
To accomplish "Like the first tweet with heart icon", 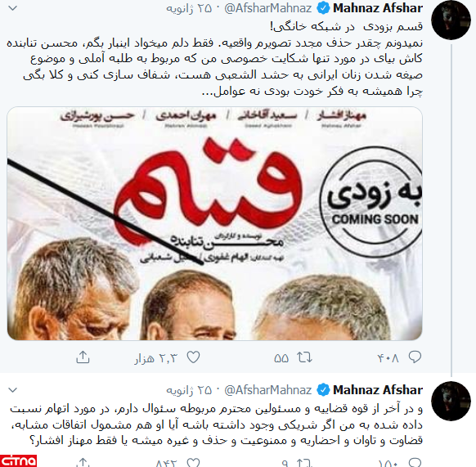I will point(193,357).
